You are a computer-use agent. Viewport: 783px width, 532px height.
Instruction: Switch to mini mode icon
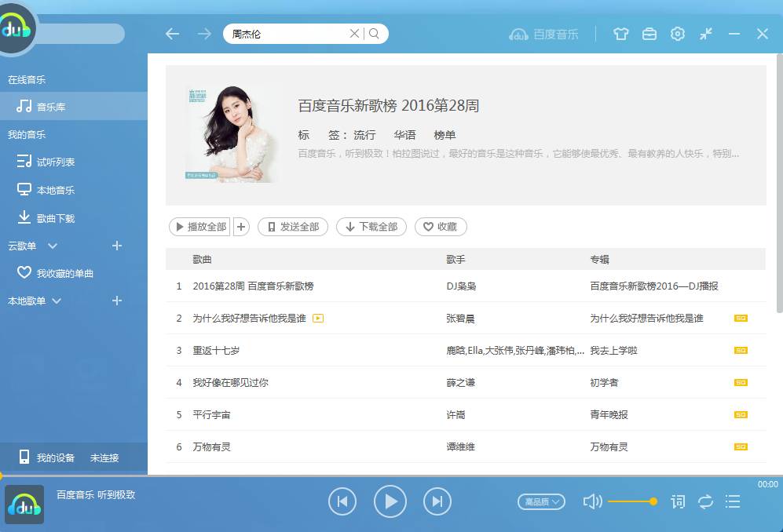pyautogui.click(x=705, y=34)
